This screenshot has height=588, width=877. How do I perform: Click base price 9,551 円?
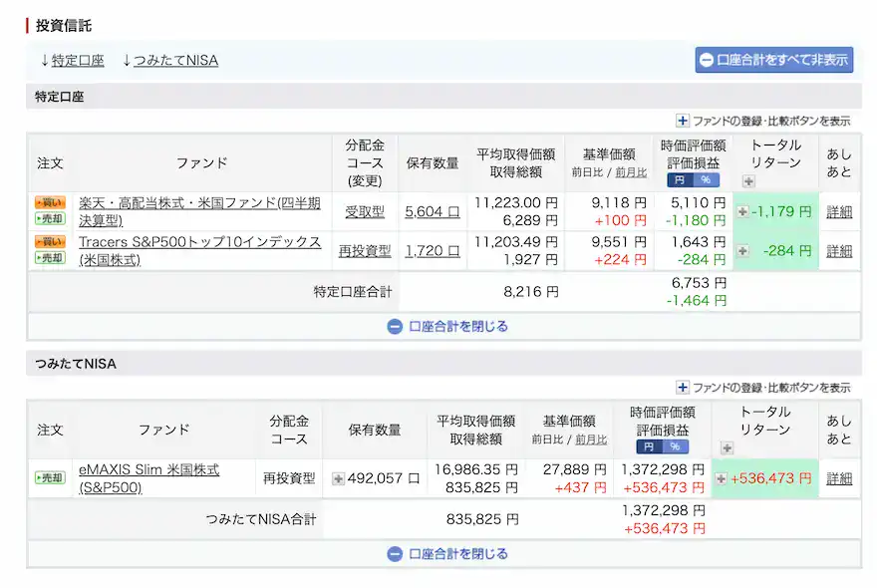[619, 242]
